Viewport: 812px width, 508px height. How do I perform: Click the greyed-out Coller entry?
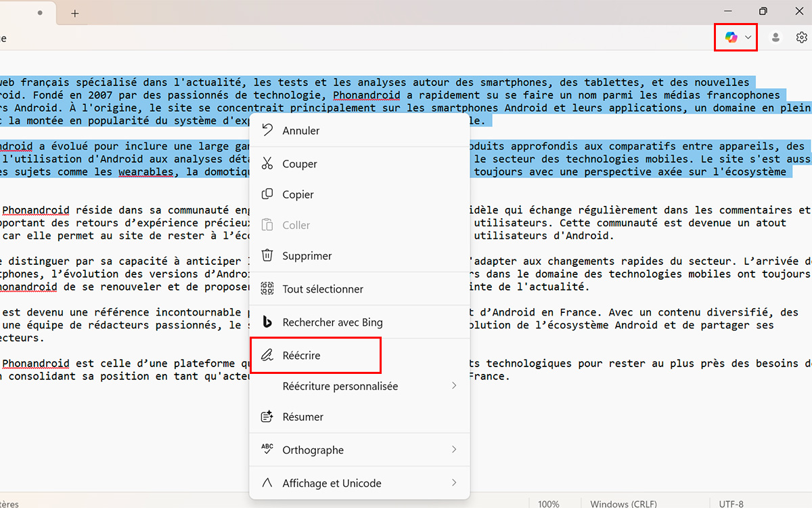(x=359, y=225)
